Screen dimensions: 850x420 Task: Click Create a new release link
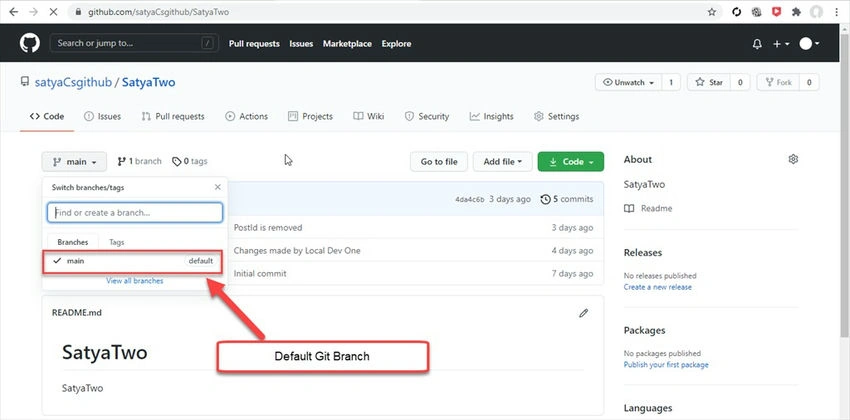(658, 287)
